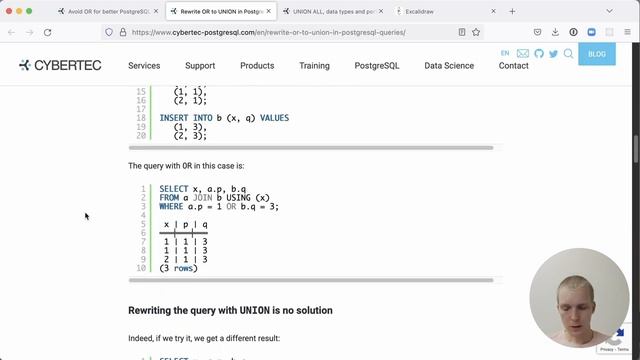Click the SELECT query block horizontal scrollbar

tap(311, 280)
